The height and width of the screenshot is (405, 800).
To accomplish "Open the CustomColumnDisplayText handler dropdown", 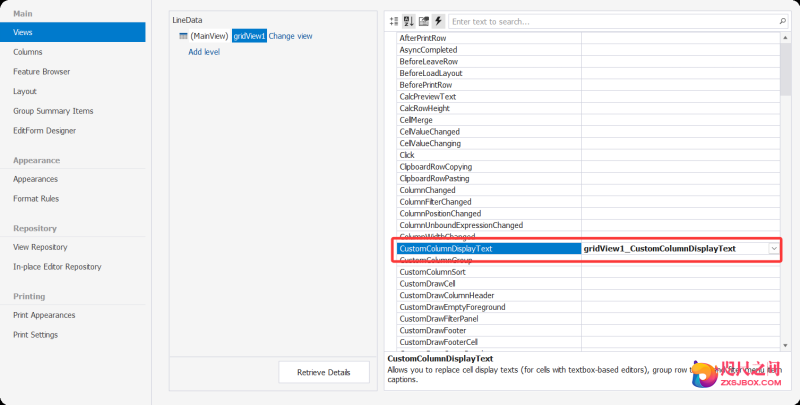I will [x=774, y=248].
